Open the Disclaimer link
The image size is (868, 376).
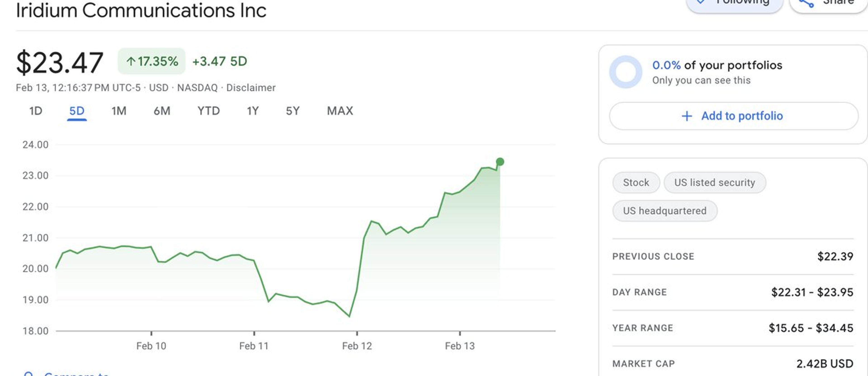(x=251, y=88)
